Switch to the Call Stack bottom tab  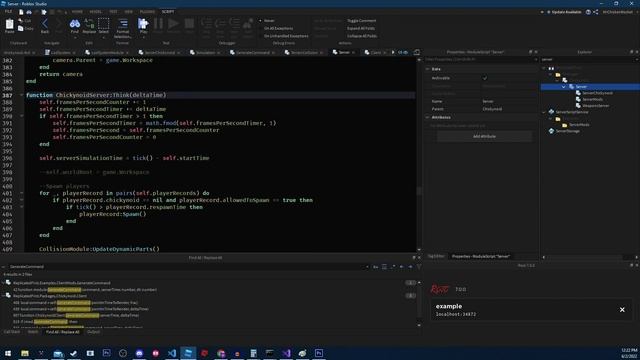click(12, 332)
